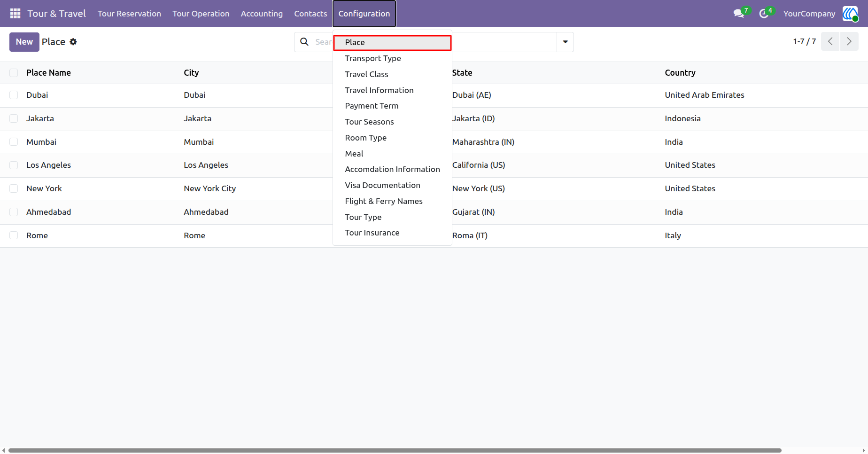Open the Accounting menu
868x454 pixels.
coord(262,14)
